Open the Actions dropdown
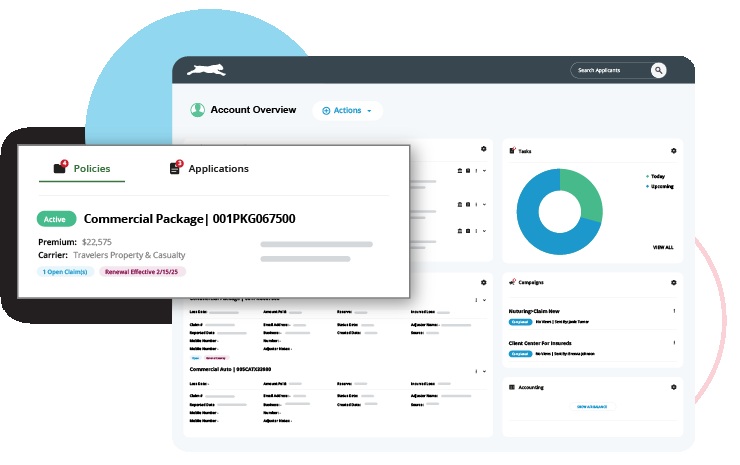740x465 pixels. coord(347,110)
